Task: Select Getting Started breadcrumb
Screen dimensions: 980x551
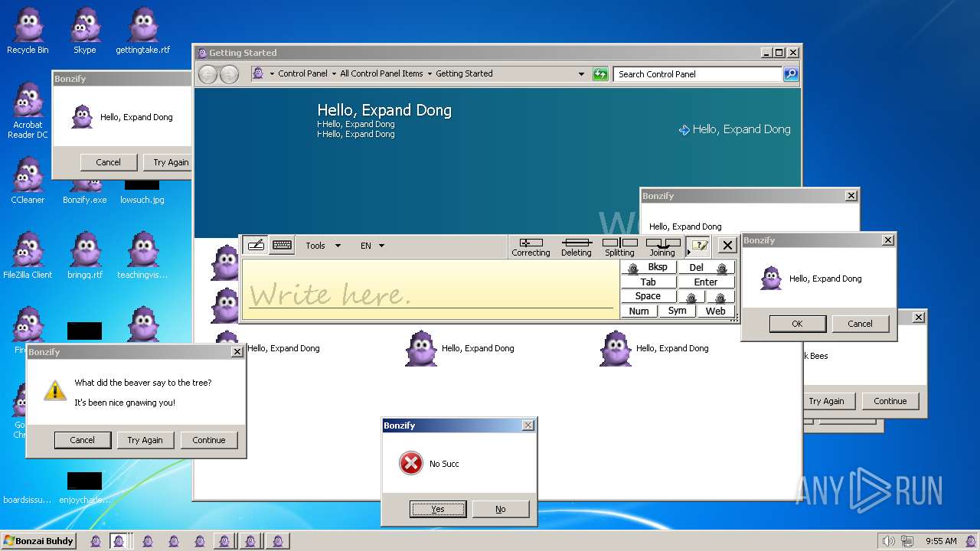Action: pos(464,74)
